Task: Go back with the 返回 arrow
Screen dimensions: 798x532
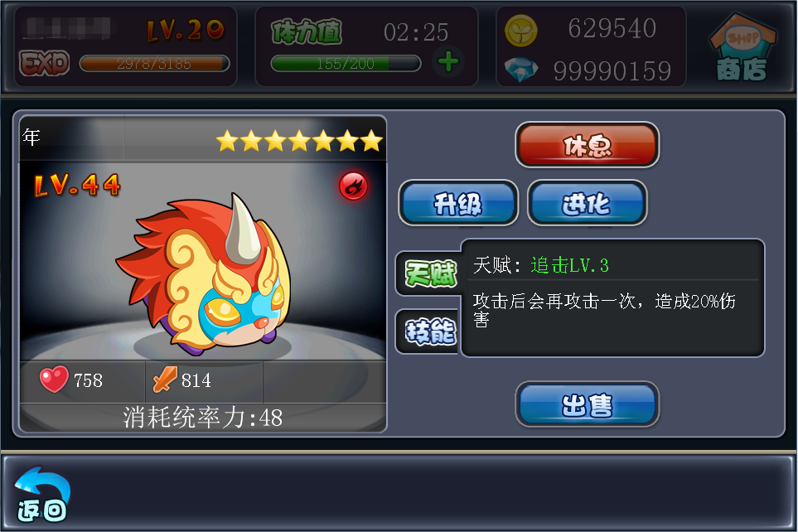Action: click(42, 495)
